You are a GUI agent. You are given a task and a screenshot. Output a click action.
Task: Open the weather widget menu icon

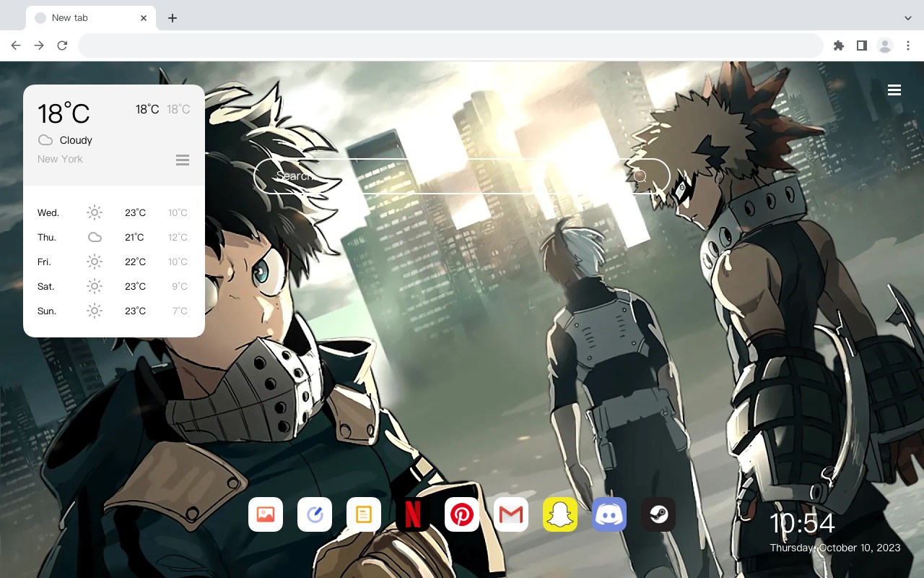(x=183, y=160)
